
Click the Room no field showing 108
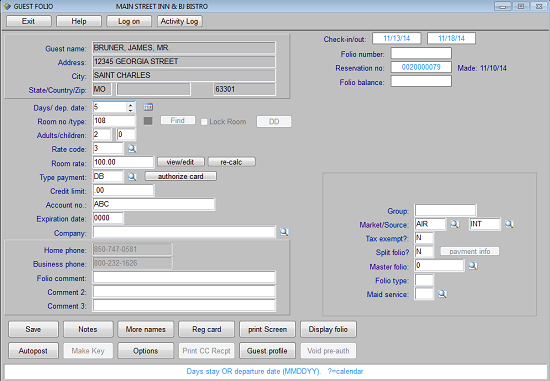pos(114,121)
